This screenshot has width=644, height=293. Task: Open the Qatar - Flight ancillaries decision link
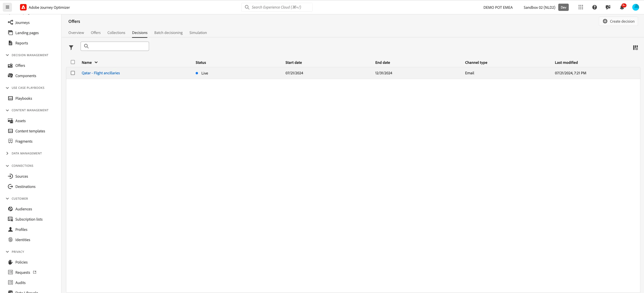(x=101, y=73)
